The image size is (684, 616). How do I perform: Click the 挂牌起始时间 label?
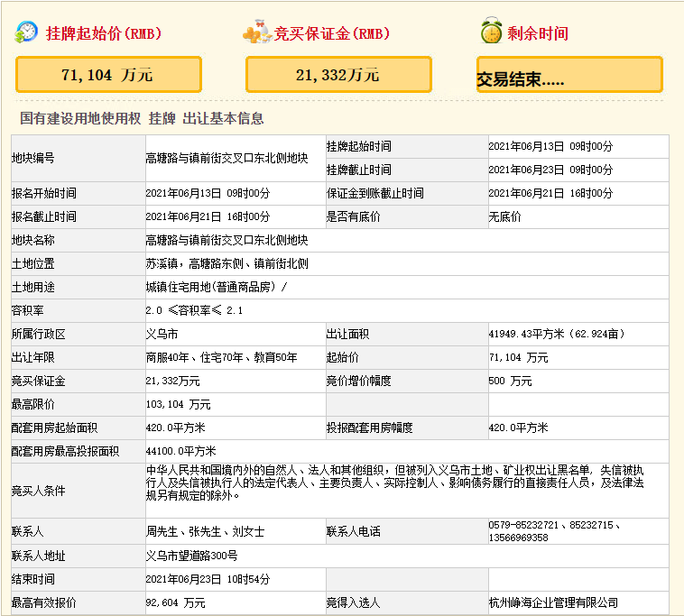coord(358,146)
